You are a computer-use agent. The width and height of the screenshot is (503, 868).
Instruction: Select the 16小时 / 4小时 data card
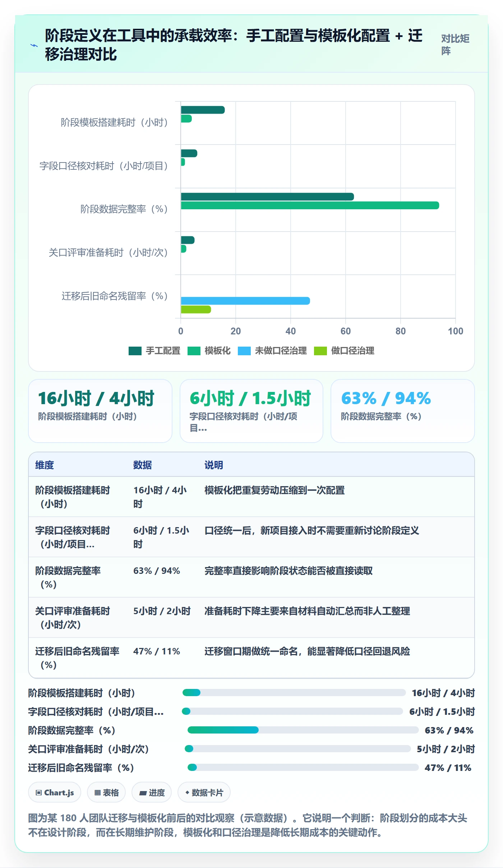(100, 411)
